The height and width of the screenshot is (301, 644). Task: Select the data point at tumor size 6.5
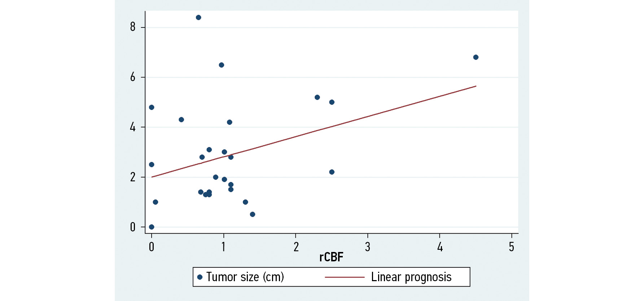[222, 65]
